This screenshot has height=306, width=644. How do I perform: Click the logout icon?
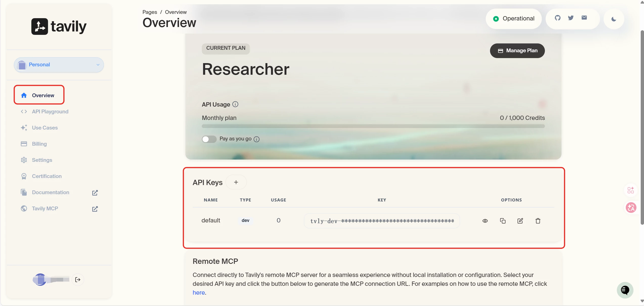78,279
